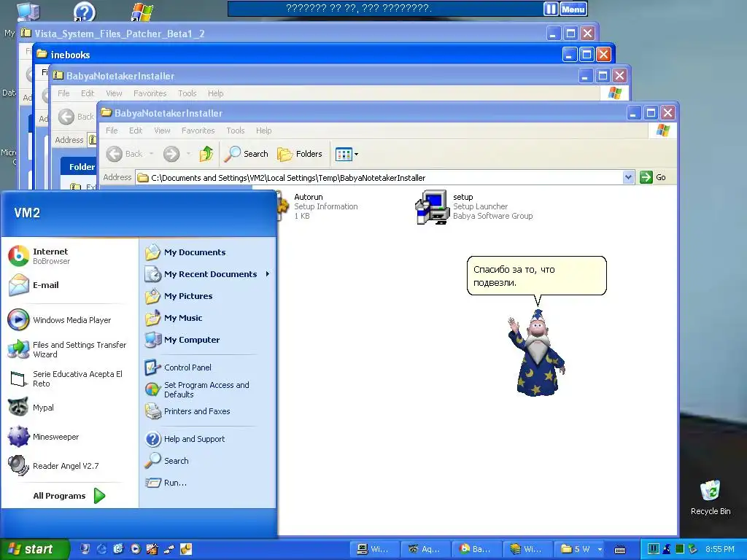Open My Computer from Start menu
Screen dimensions: 747x560
[x=208, y=340]
